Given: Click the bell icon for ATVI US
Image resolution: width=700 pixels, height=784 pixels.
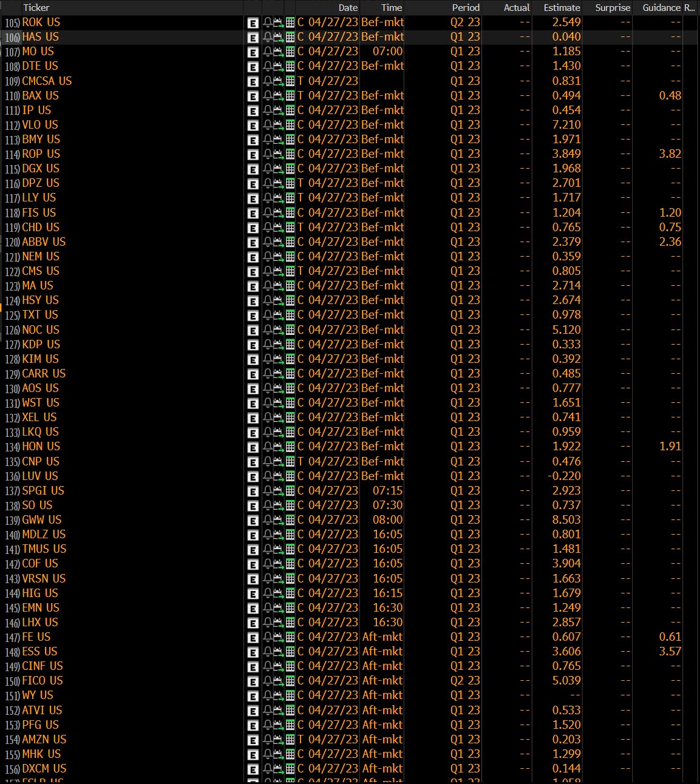Looking at the screenshot, I should (x=267, y=711).
